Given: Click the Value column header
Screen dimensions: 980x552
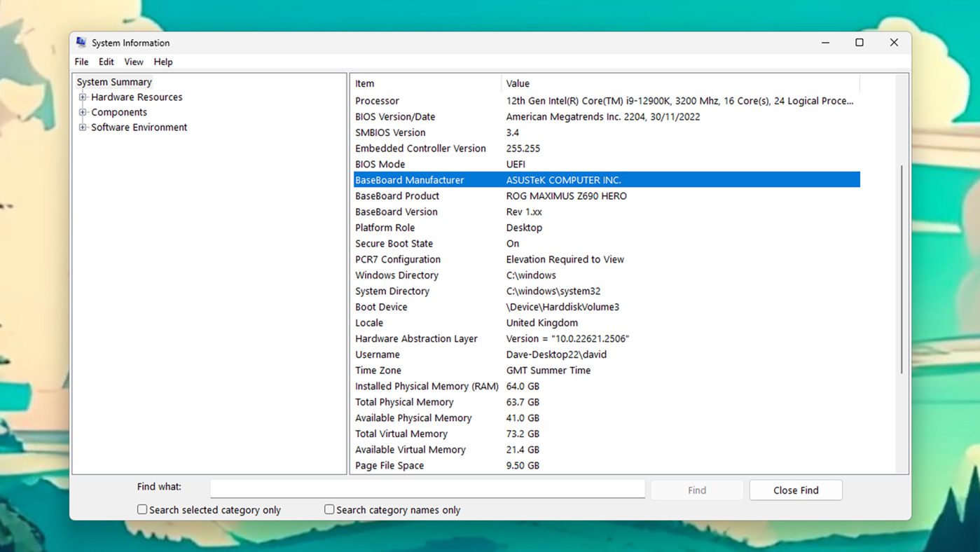Looking at the screenshot, I should click(x=679, y=83).
